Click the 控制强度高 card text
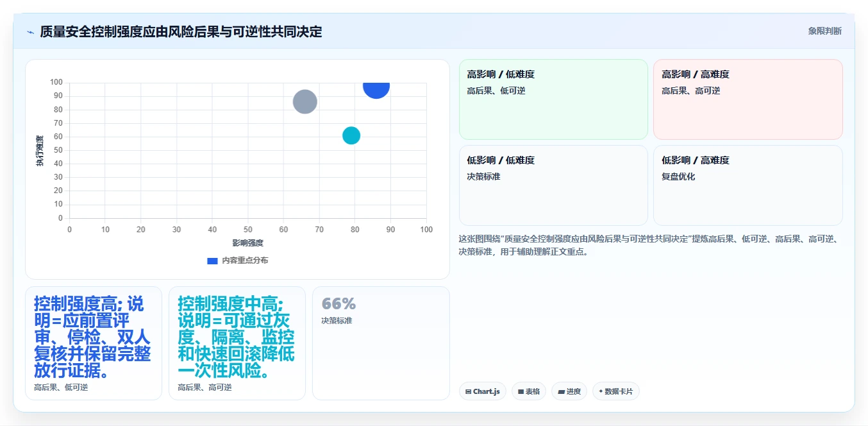The width and height of the screenshot is (868, 426). click(x=93, y=337)
